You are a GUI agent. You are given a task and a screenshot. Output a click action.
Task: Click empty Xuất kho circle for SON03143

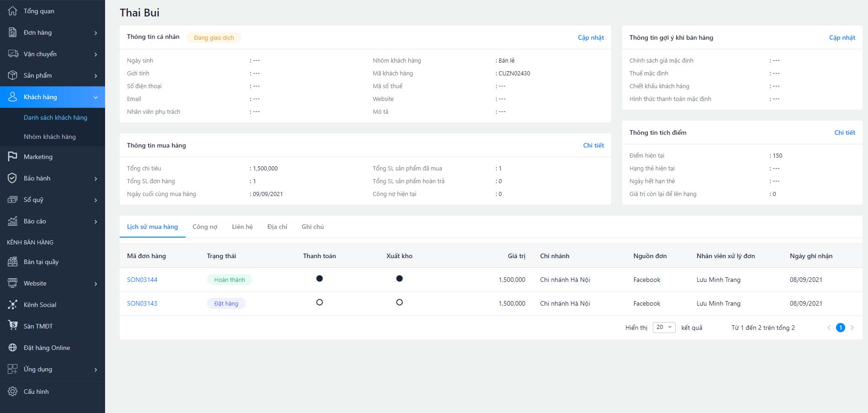pos(399,302)
